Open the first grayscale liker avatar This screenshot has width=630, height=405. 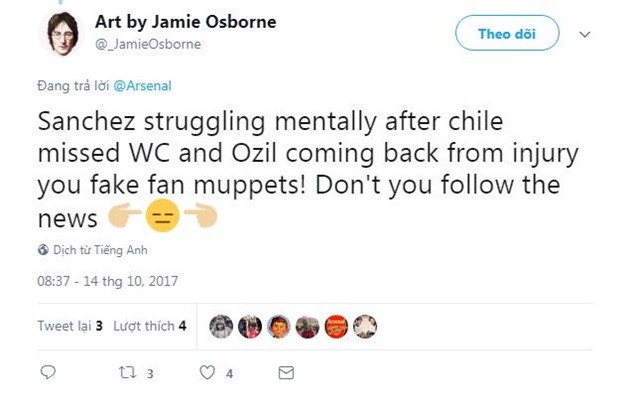tap(221, 326)
